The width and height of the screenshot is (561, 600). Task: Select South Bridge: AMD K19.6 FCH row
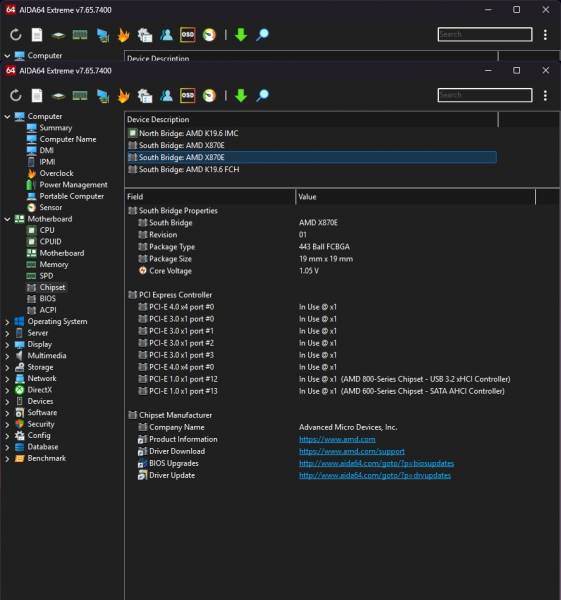[x=312, y=170]
